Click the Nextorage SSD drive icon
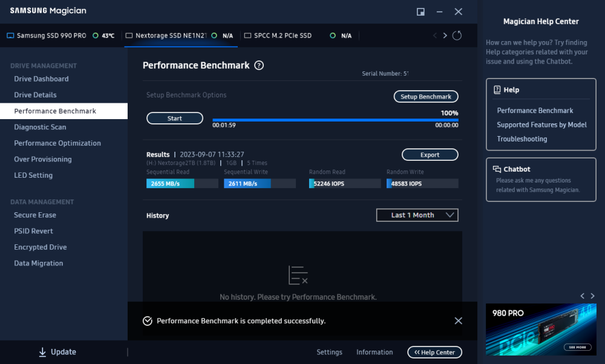This screenshot has width=605, height=364. 129,36
